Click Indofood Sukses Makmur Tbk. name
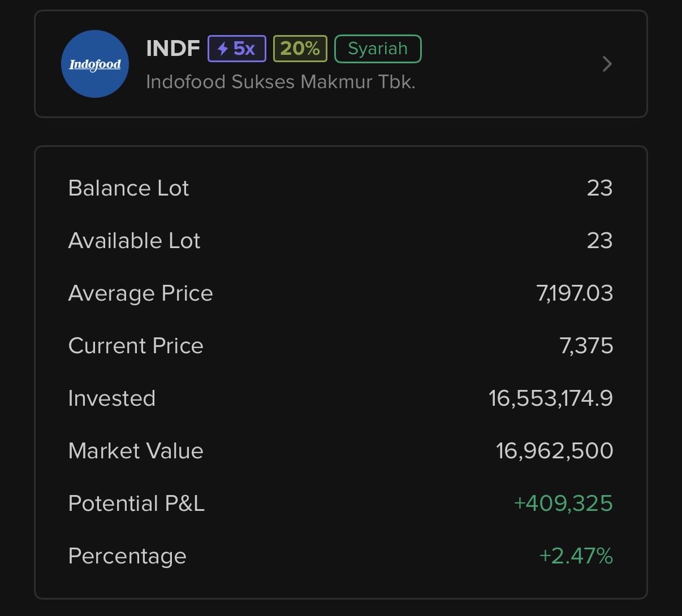The width and height of the screenshot is (682, 616). click(280, 82)
